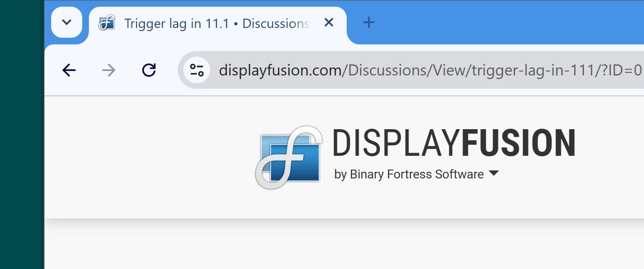
Task: Click the word 'DISPLAY' in the site title
Action: coord(396,143)
